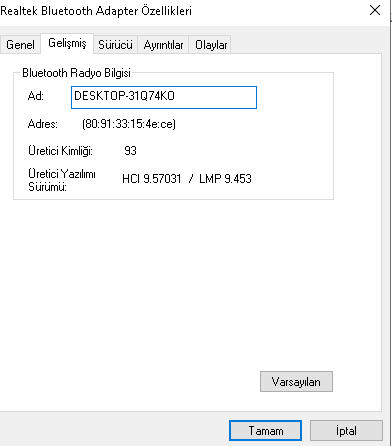Viewport: 392px width, 446px height.
Task: Click the Realtek Bluetooth Adapter Özellikleri title bar
Action: pos(96,11)
